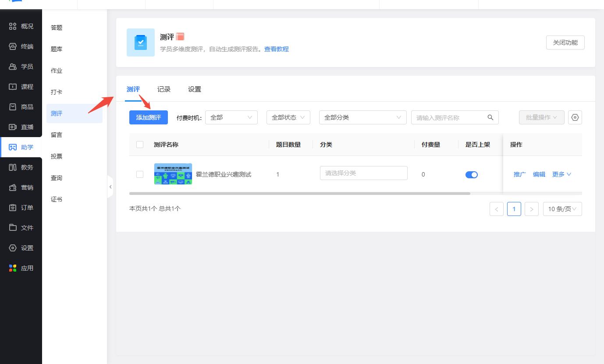Toggle the 是否上架 switch off
604x364 pixels.
pyautogui.click(x=472, y=175)
